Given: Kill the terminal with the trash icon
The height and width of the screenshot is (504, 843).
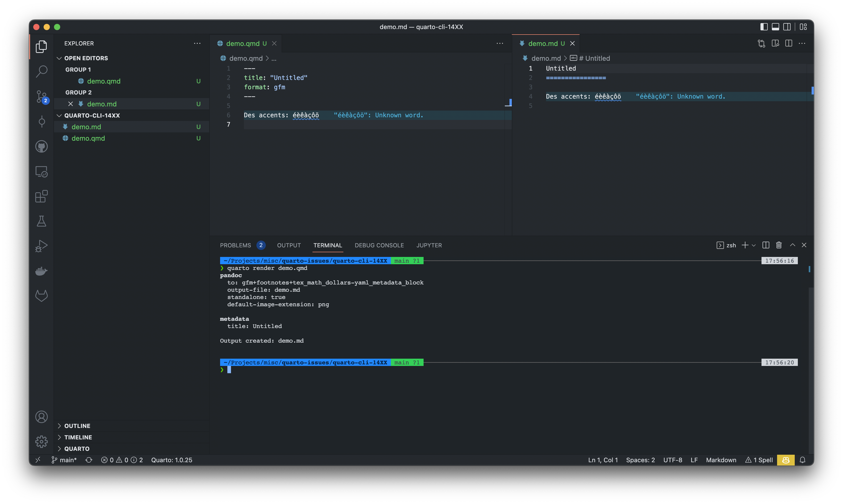Looking at the screenshot, I should tap(778, 245).
